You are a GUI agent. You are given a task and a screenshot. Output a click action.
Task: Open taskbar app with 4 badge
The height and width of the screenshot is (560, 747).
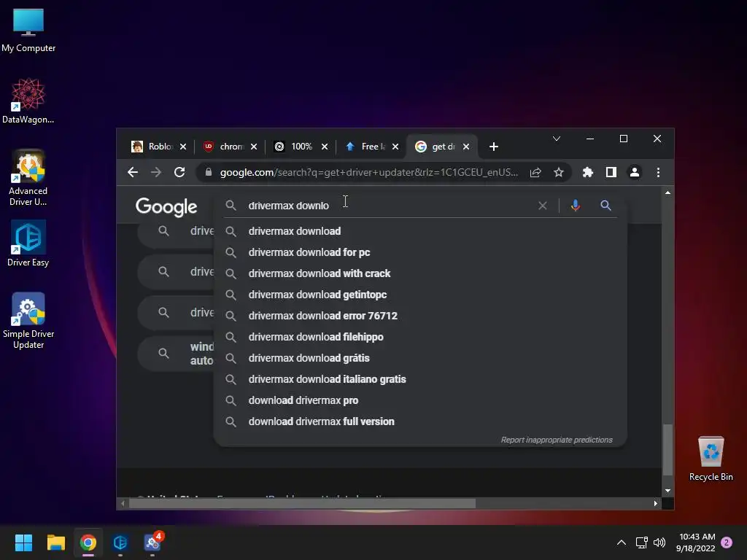[152, 542]
